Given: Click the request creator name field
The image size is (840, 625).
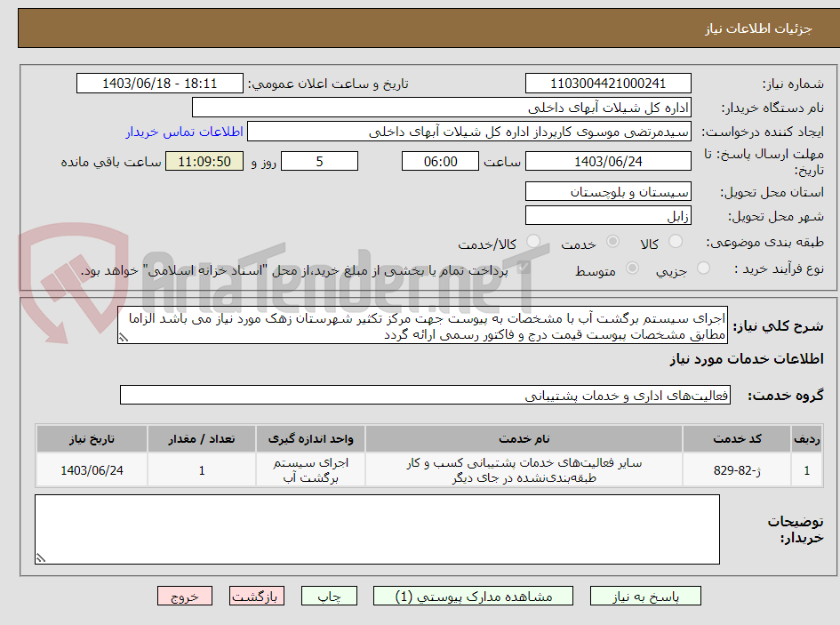Looking at the screenshot, I should point(468,132).
